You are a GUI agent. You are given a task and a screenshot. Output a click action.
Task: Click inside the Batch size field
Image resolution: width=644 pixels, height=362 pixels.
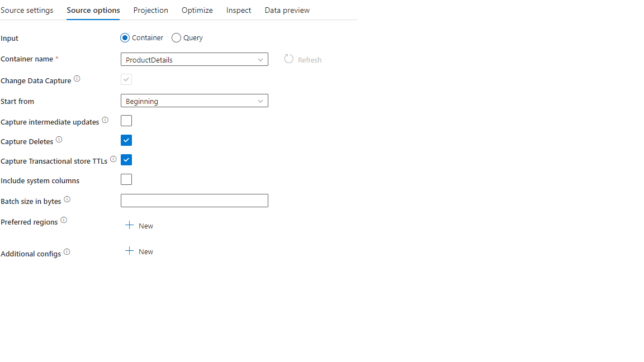[194, 200]
